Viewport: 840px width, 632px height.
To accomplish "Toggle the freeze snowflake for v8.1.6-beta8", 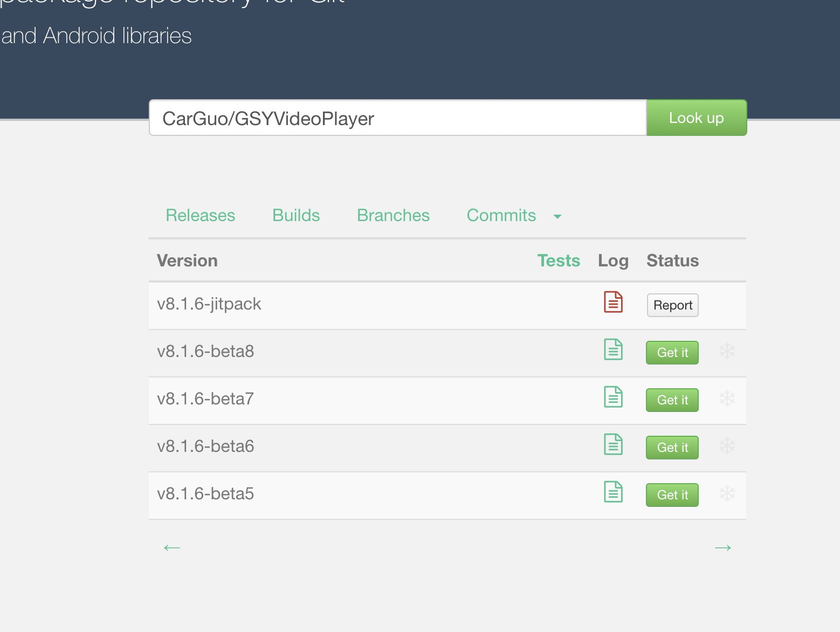I will (727, 352).
